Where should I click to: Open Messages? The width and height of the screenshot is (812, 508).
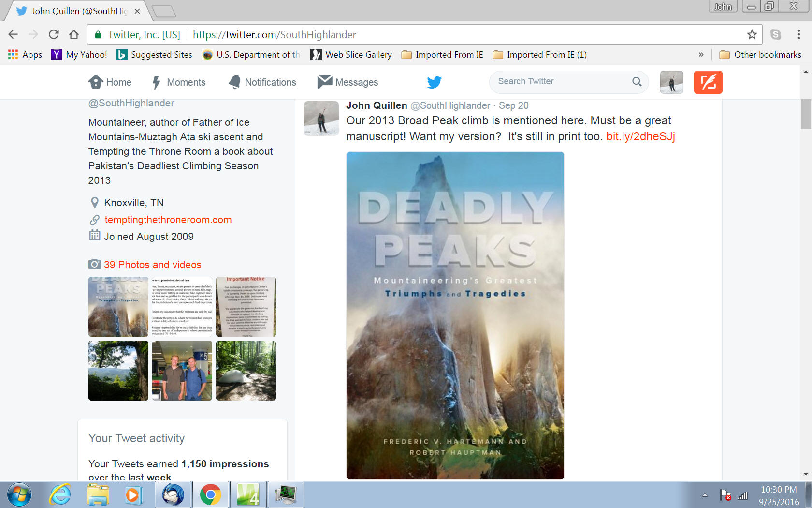[x=348, y=82]
